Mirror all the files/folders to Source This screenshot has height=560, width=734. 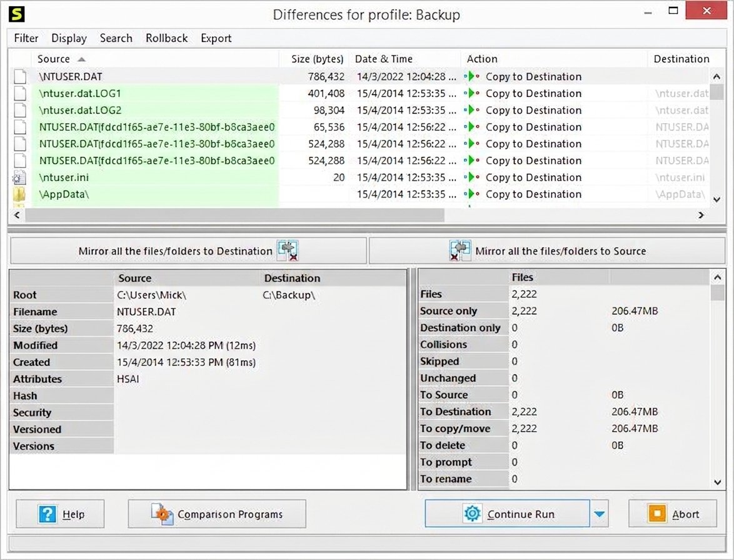point(547,251)
